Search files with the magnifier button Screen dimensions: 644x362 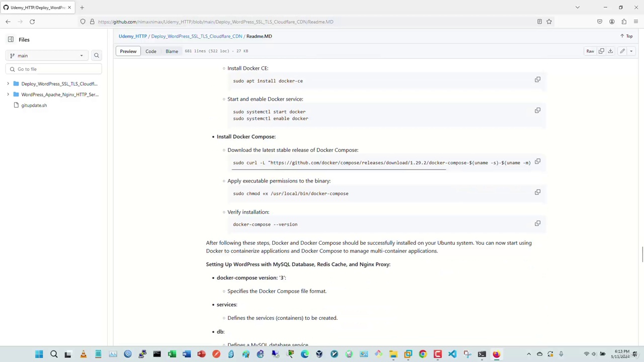tap(97, 56)
